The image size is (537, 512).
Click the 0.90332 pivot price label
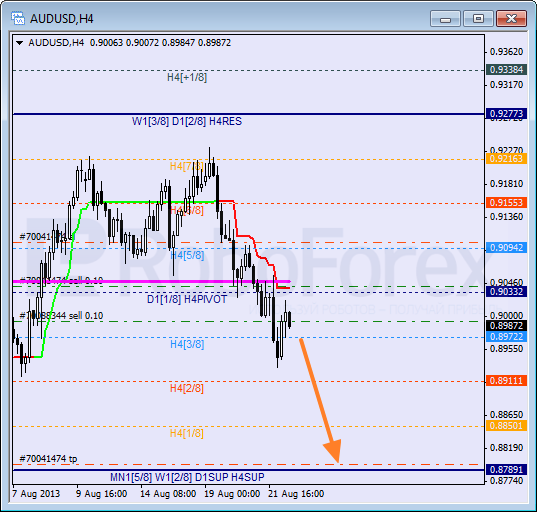click(506, 292)
